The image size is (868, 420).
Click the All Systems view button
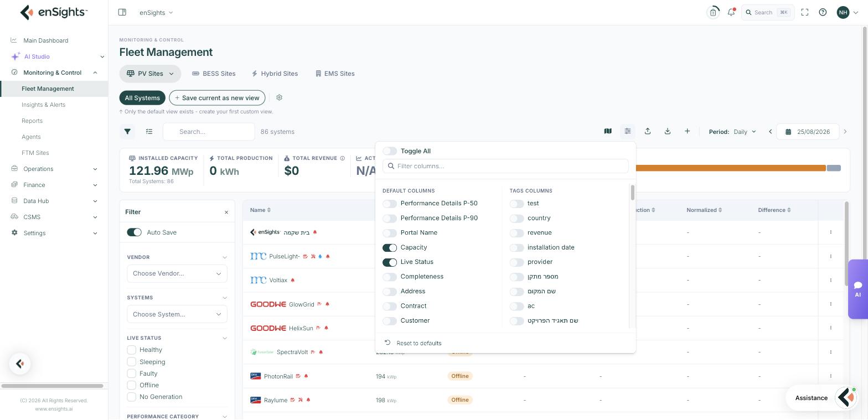point(142,98)
